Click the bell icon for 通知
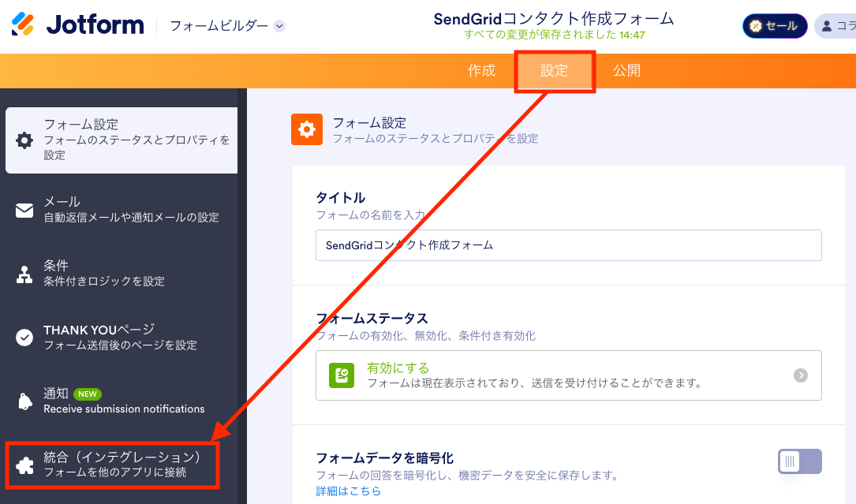This screenshot has height=504, width=856. (24, 401)
